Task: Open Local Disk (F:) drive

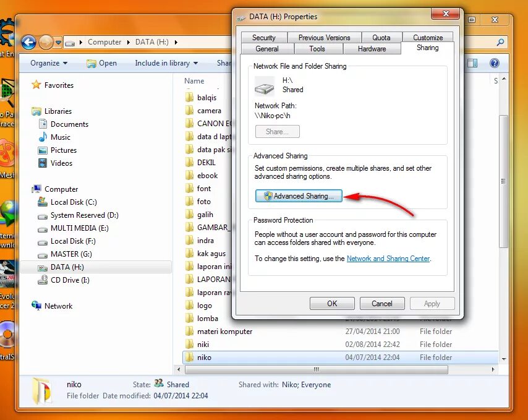Action: [x=67, y=241]
